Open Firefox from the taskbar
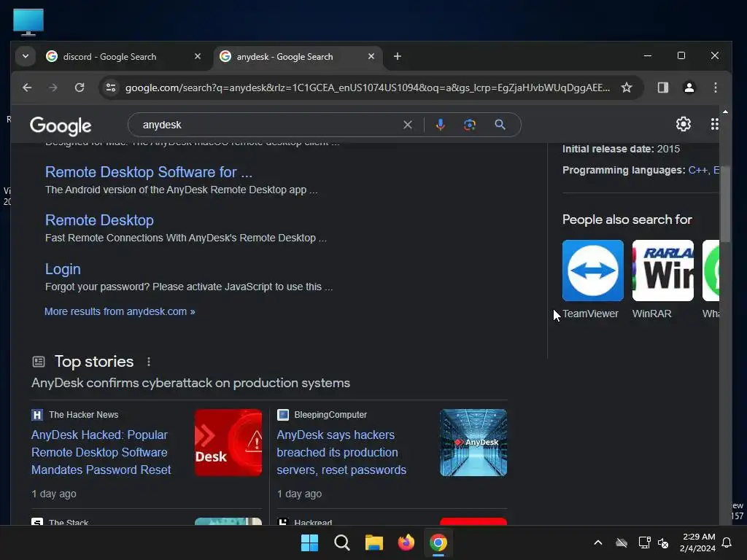 pyautogui.click(x=406, y=542)
